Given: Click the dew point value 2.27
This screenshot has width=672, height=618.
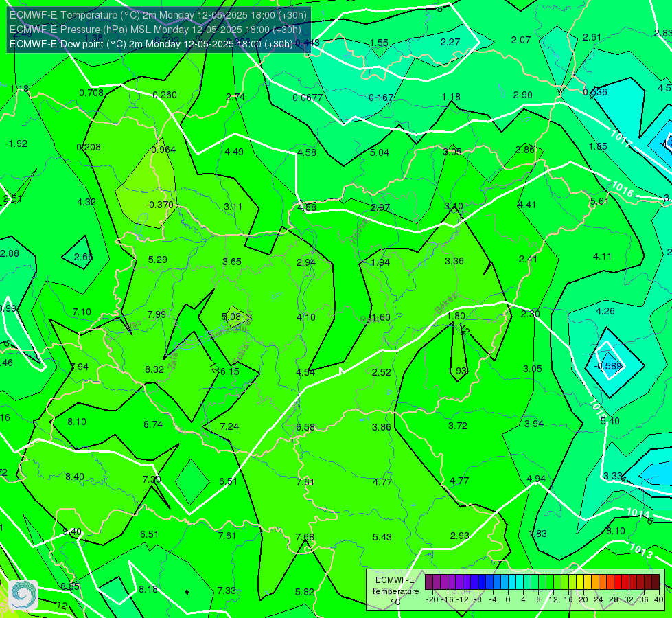Looking at the screenshot, I should click(x=450, y=42).
